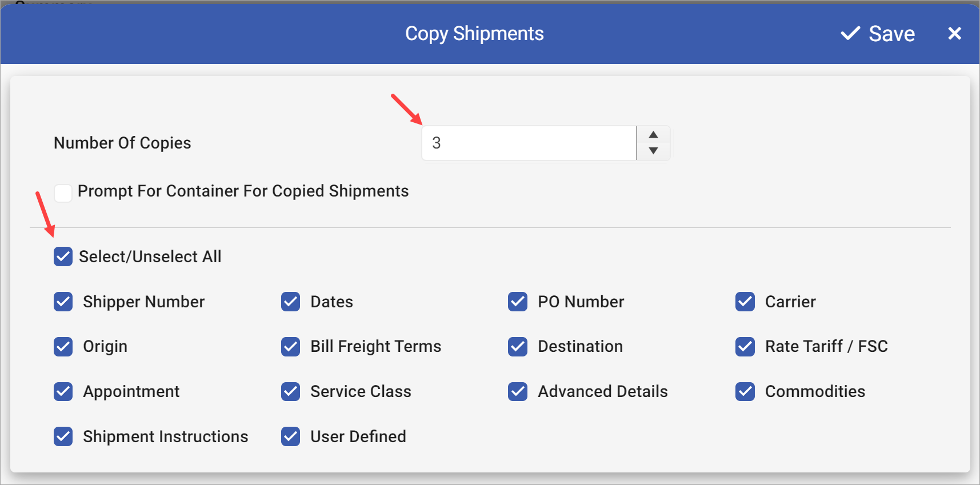980x485 pixels.
Task: Disable Bill Freight Terms copying
Action: (290, 346)
